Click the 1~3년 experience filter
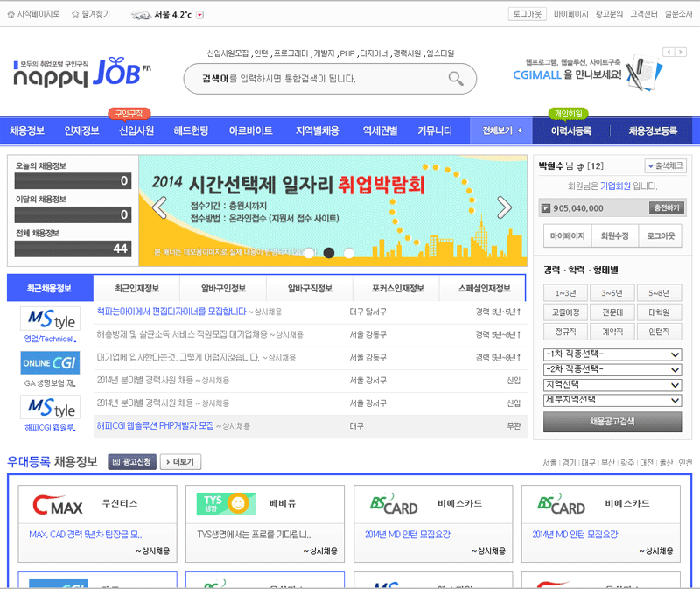The width and height of the screenshot is (700, 589). 565,293
